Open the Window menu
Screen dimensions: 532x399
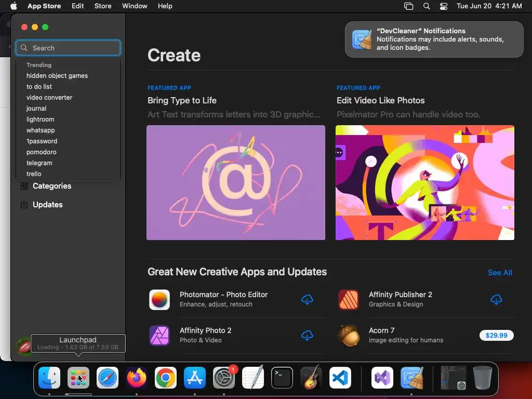pyautogui.click(x=135, y=6)
